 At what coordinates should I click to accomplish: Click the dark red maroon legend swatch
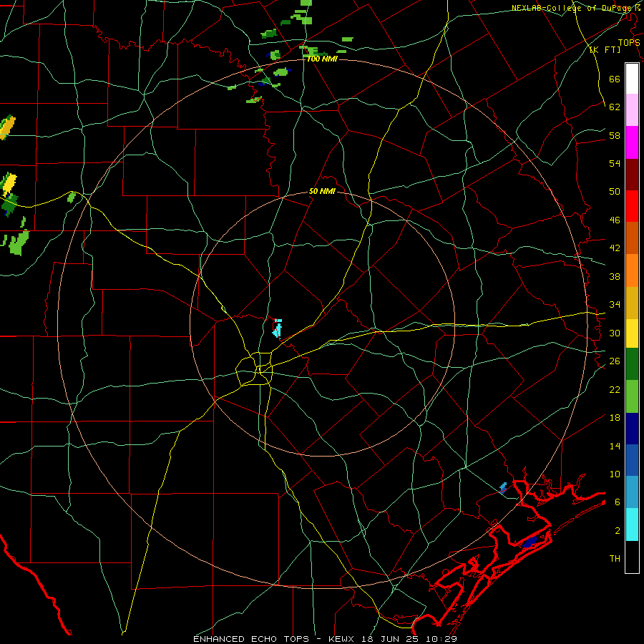[632, 175]
